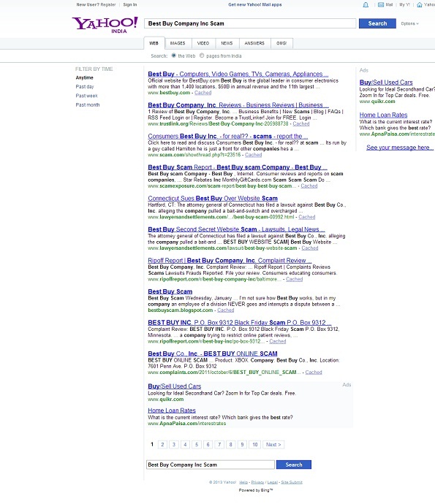Click the New User? Register link
This screenshot has height=504, width=435.
click(97, 5)
